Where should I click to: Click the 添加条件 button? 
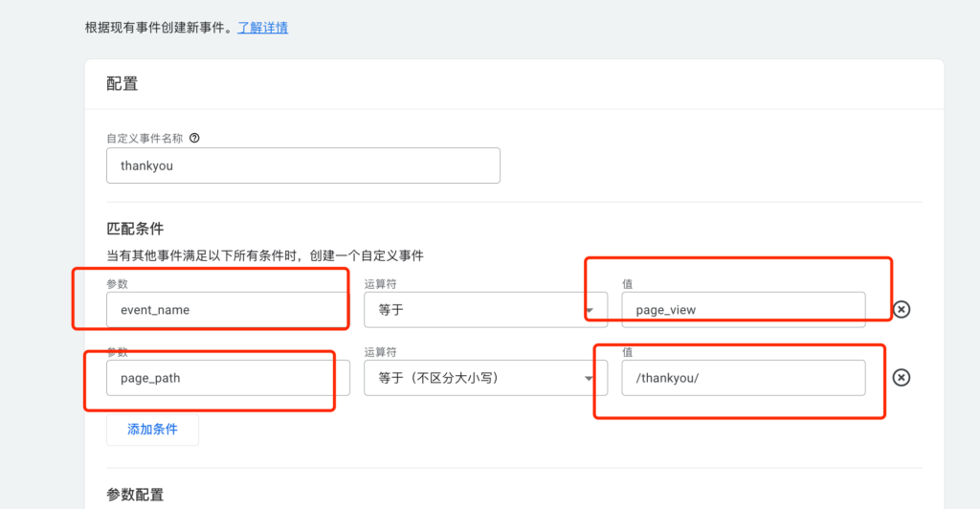[x=152, y=429]
